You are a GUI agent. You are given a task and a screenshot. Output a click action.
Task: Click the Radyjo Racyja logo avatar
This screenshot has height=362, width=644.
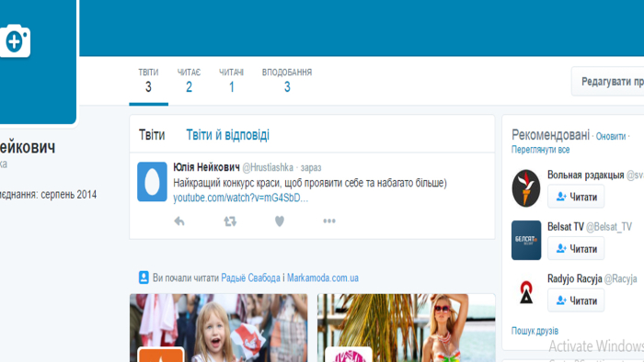[526, 292]
